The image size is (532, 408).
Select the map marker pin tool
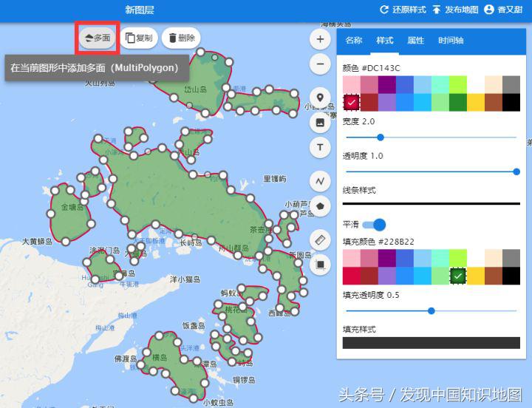320,98
